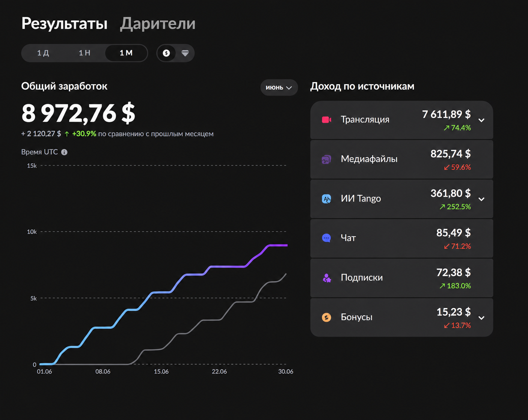
Task: Click the purple Медиафайлы media icon
Action: [326, 160]
